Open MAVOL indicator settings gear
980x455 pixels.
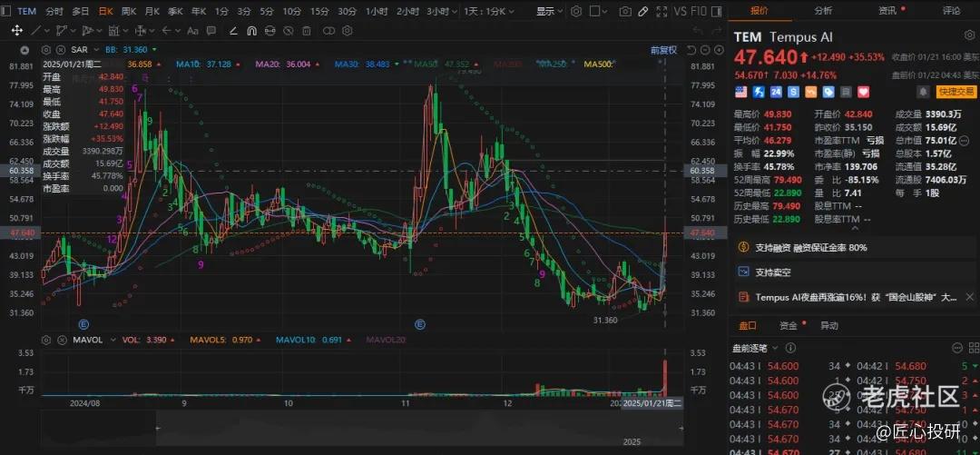46,340
